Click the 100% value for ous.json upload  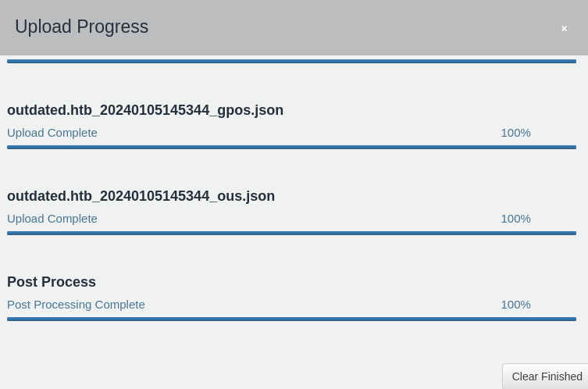pyautogui.click(x=515, y=219)
